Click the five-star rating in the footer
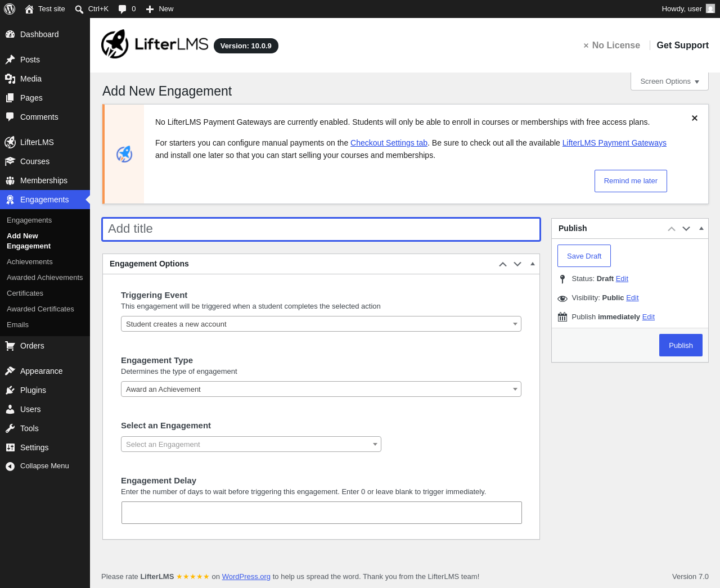Image resolution: width=720 pixels, height=588 pixels. click(192, 577)
